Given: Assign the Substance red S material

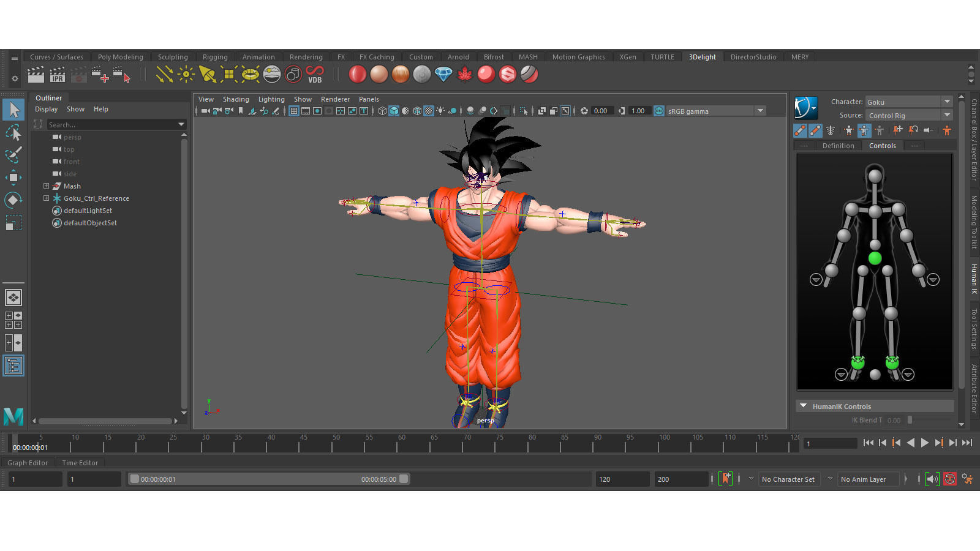Looking at the screenshot, I should pyautogui.click(x=508, y=75).
